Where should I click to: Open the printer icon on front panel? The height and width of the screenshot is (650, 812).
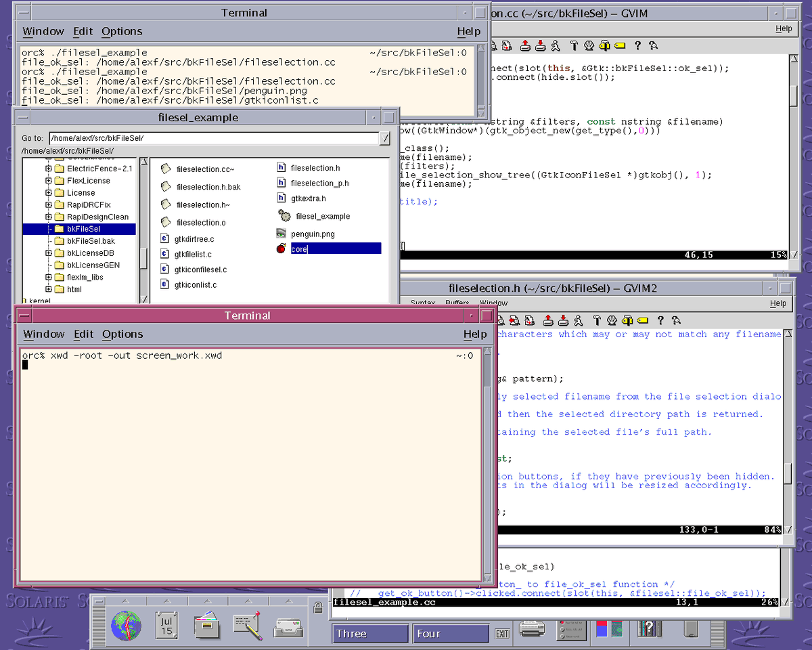click(533, 630)
